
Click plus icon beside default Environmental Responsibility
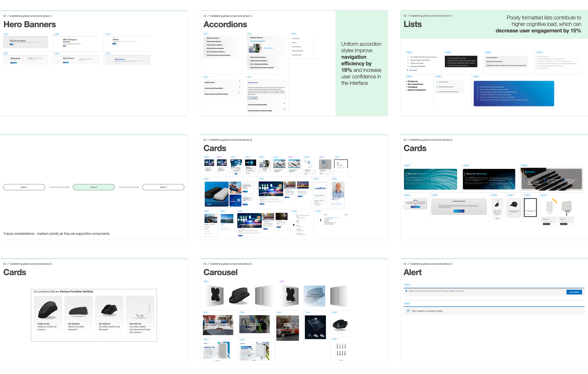coord(239,87)
